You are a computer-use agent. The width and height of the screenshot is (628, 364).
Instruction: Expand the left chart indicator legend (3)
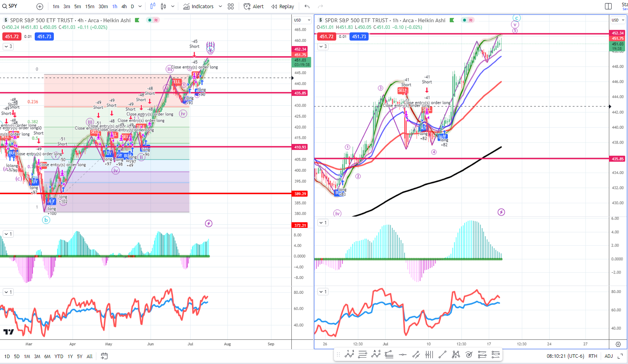click(x=8, y=46)
